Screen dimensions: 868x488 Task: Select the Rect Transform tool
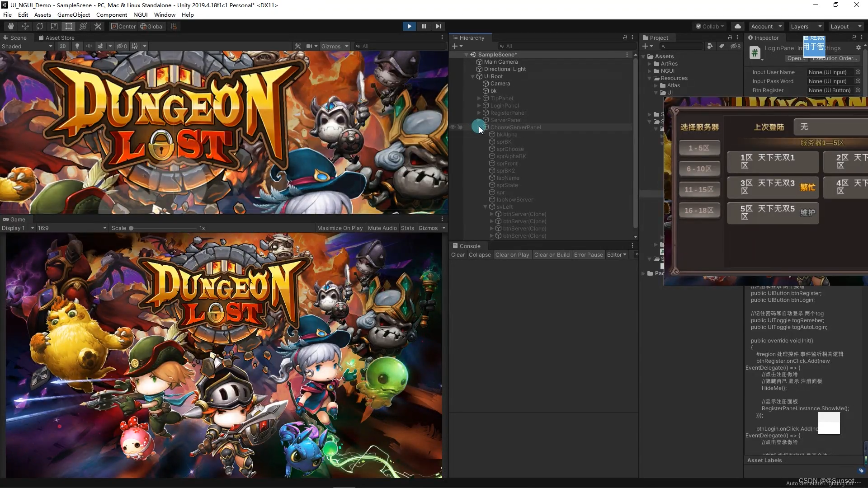(69, 26)
